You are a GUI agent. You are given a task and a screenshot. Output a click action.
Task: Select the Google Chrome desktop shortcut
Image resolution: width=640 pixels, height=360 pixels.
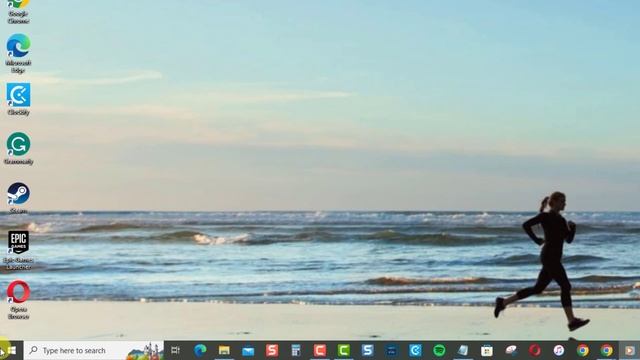[18, 11]
